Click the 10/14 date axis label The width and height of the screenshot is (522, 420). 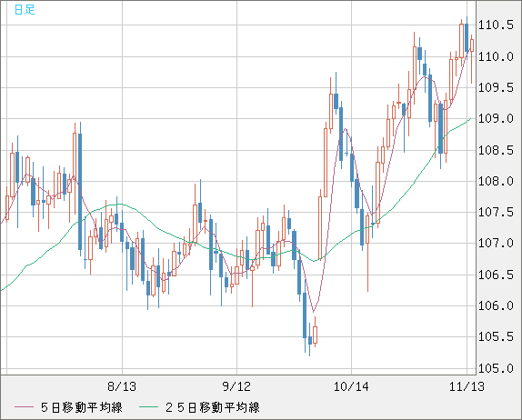[x=351, y=386]
